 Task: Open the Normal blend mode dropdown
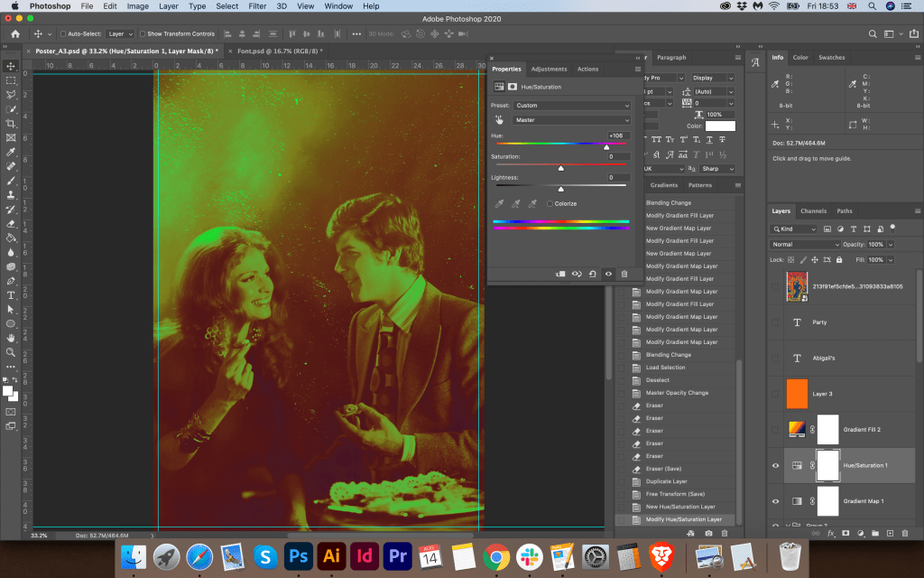point(805,245)
